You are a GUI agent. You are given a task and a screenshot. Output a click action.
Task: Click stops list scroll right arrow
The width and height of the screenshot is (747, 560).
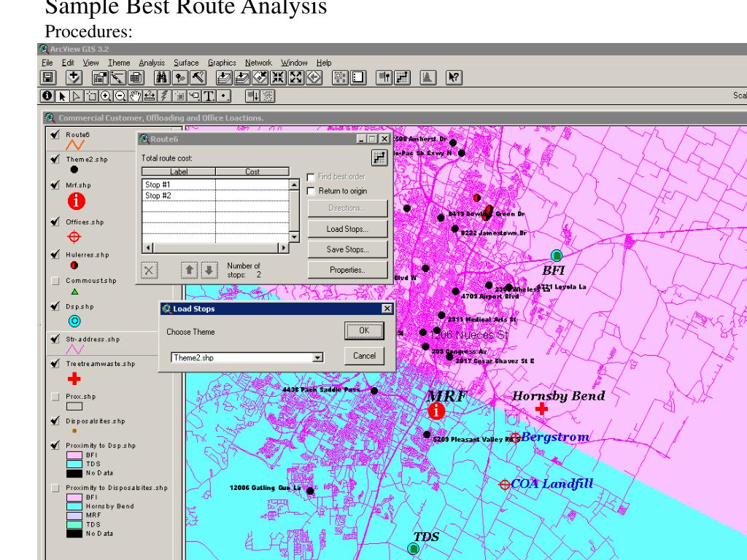coord(284,248)
